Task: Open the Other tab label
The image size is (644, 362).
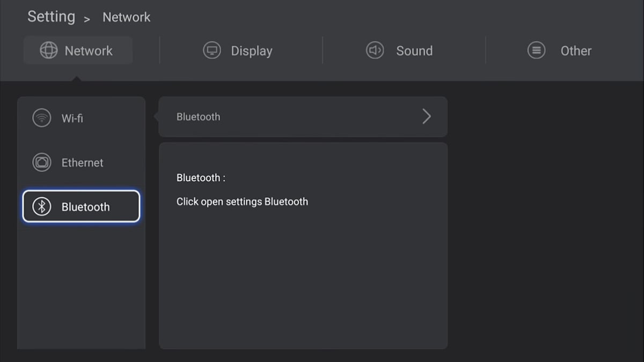Action: [x=576, y=51]
